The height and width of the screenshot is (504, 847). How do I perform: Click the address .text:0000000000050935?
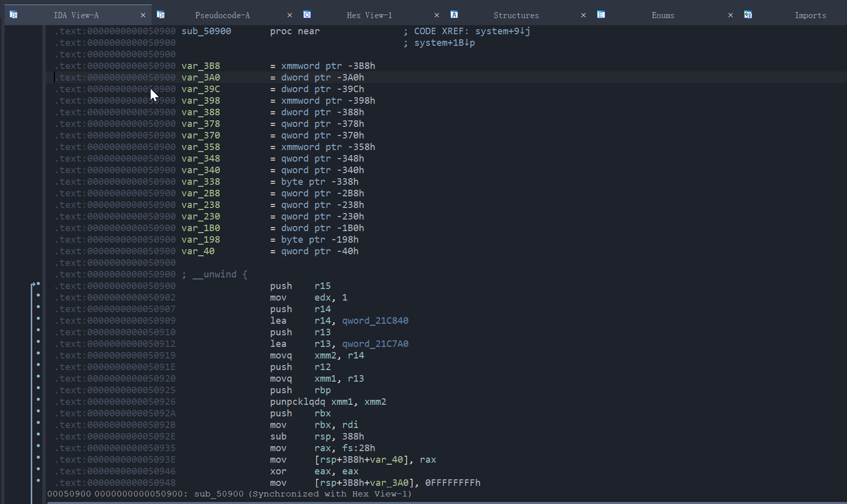pyautogui.click(x=115, y=448)
